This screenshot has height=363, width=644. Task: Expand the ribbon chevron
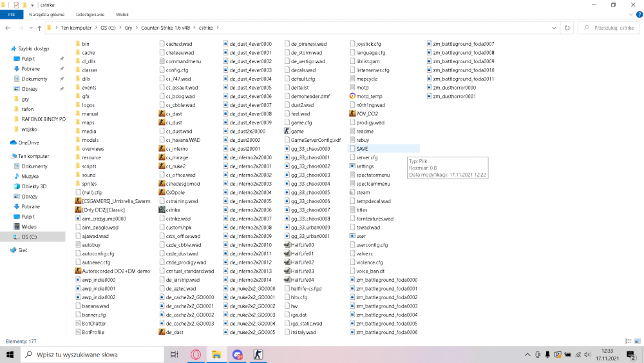(630, 14)
